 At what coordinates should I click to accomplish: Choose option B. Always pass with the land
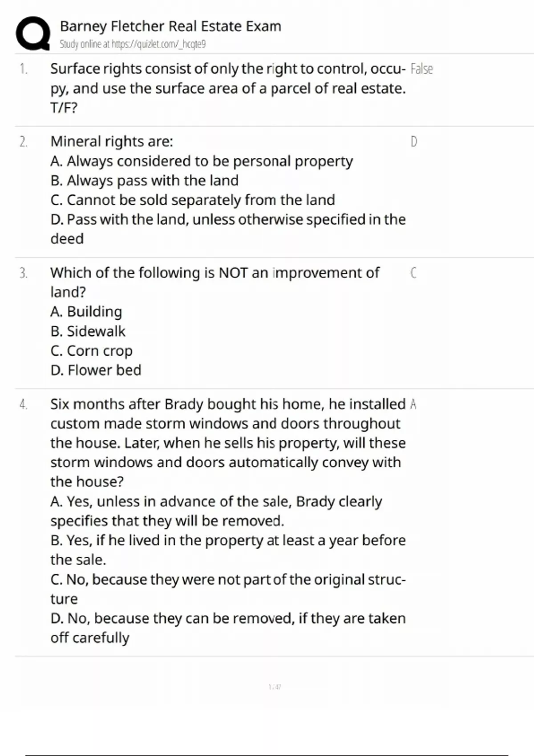[145, 181]
